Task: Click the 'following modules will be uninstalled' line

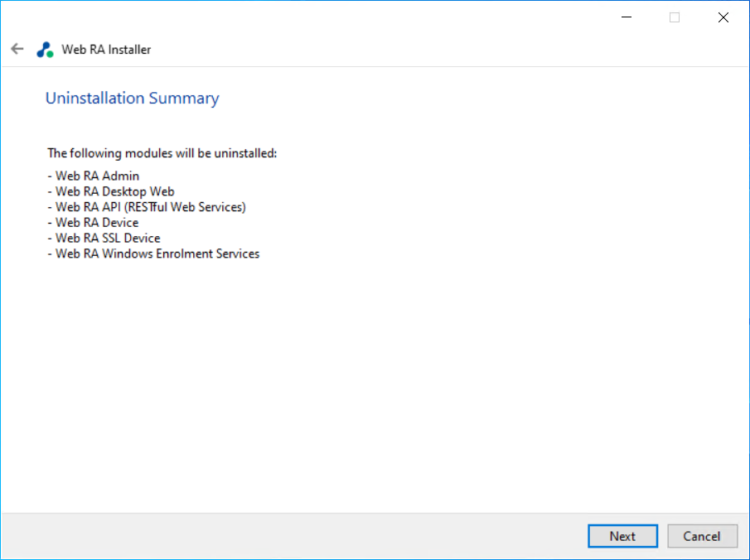Action: 162,153
